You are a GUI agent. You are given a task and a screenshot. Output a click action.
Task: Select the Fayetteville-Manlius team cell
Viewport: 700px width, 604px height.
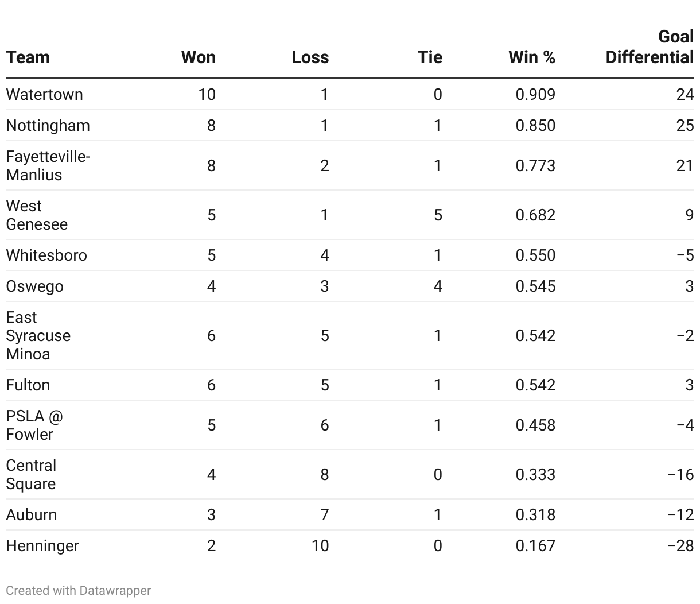point(48,165)
